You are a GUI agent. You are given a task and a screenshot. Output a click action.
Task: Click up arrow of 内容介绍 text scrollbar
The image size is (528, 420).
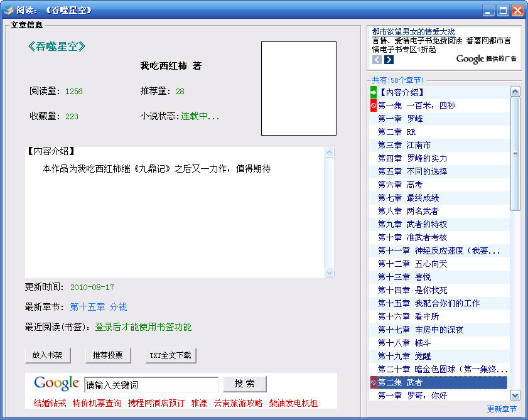330,152
